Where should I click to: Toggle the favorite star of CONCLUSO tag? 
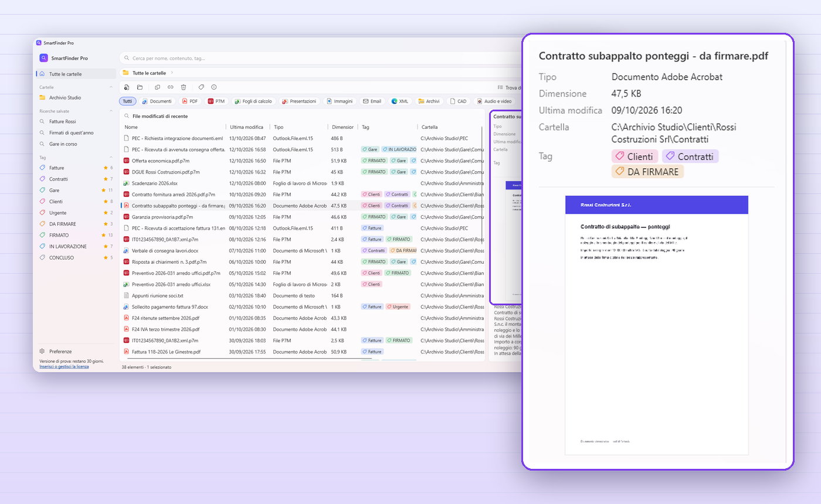[106, 257]
